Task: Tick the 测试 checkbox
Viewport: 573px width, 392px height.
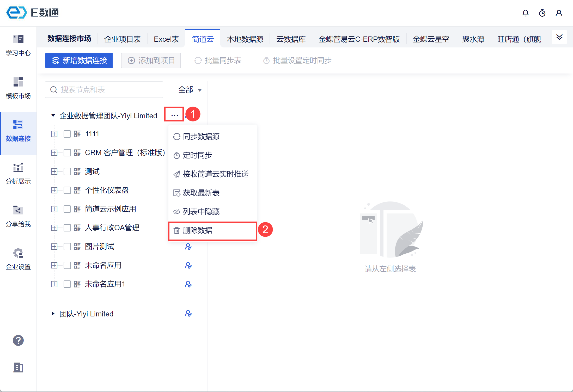Action: click(x=67, y=171)
